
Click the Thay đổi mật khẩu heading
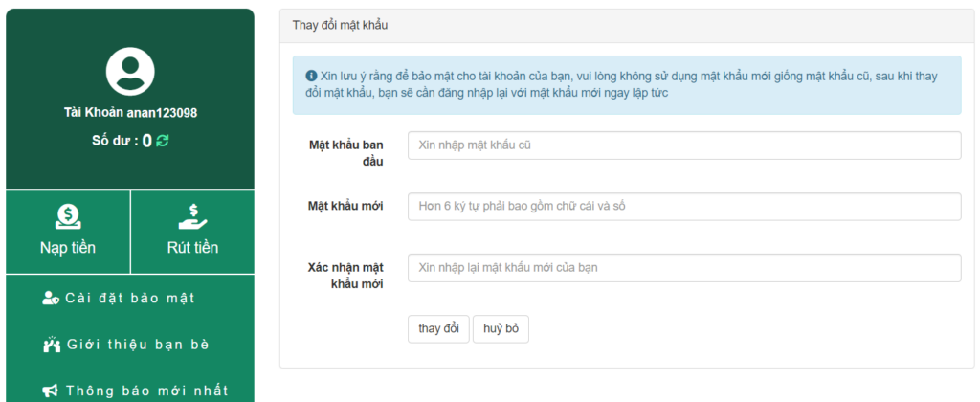[x=340, y=26]
